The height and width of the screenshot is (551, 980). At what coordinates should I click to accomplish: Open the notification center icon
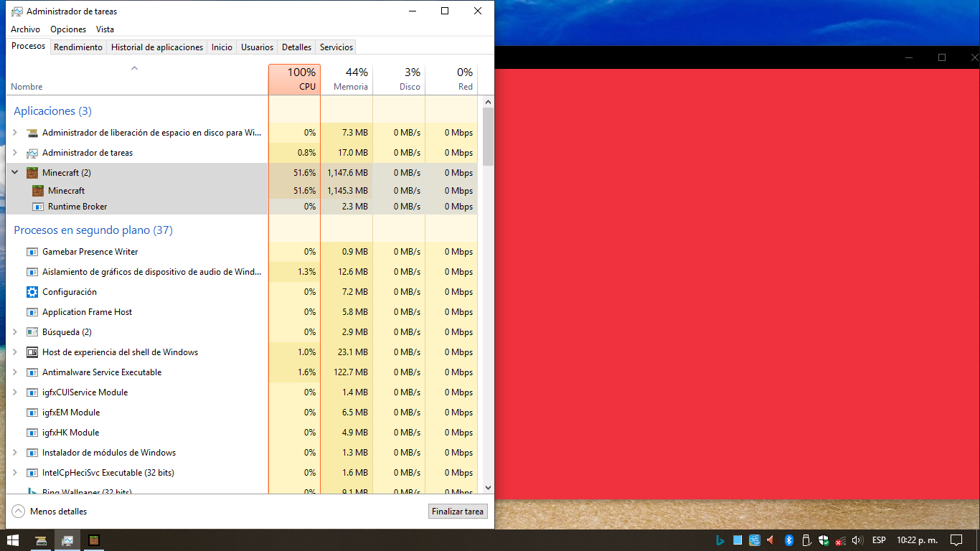click(x=956, y=540)
